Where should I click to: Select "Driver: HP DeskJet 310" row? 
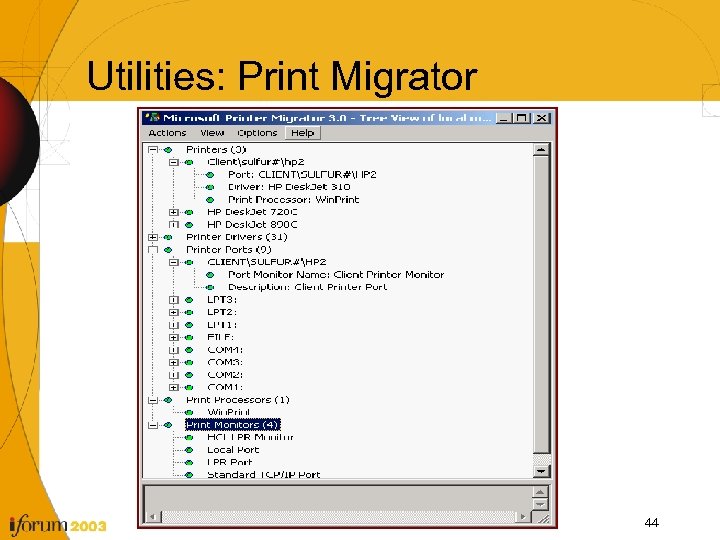(289, 187)
